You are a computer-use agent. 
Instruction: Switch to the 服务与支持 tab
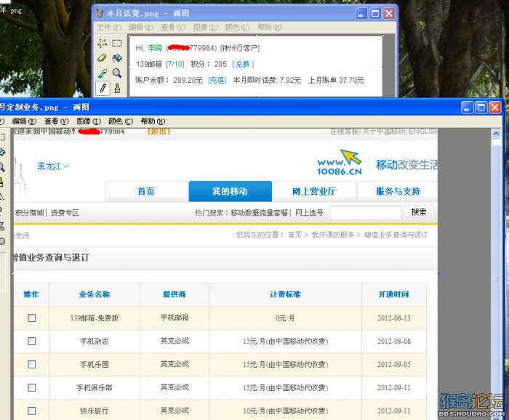click(398, 191)
